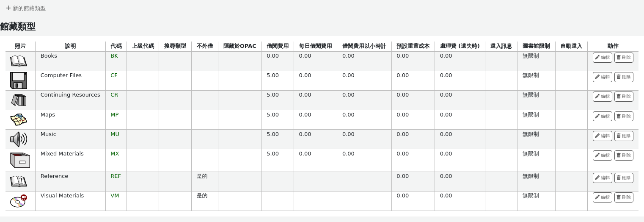Open the MU code link
Screen dimensions: 644x222
pyautogui.click(x=115, y=134)
